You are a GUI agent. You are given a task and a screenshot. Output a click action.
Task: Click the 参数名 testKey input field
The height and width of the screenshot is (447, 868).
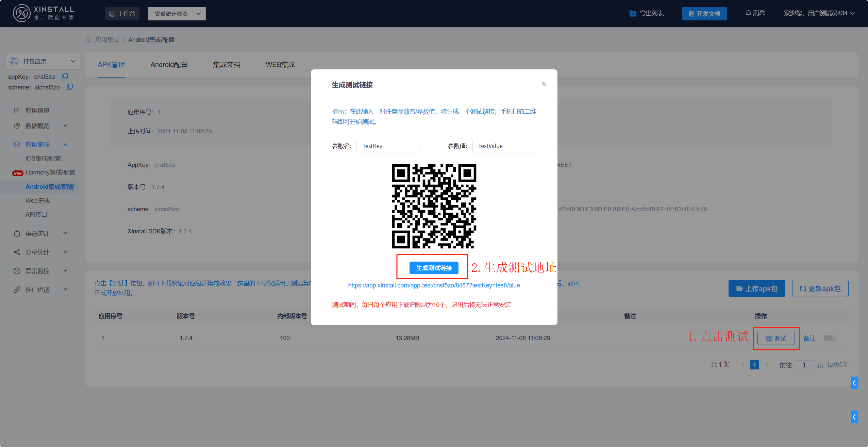pos(388,146)
